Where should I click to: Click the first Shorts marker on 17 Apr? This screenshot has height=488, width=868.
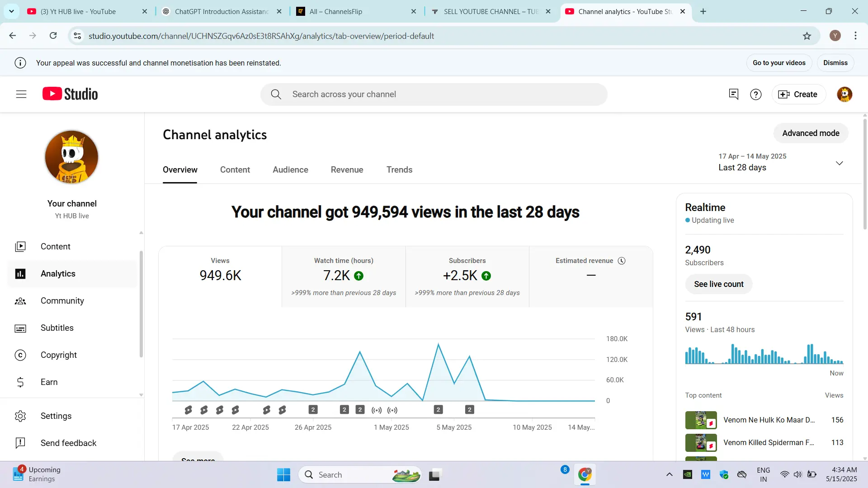pos(188,410)
